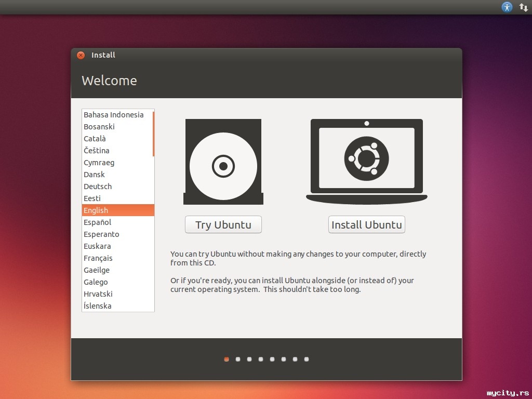Screen dimensions: 532x399
Task: Click the laptop image above Install Ubuntu
Action: [x=366, y=162]
